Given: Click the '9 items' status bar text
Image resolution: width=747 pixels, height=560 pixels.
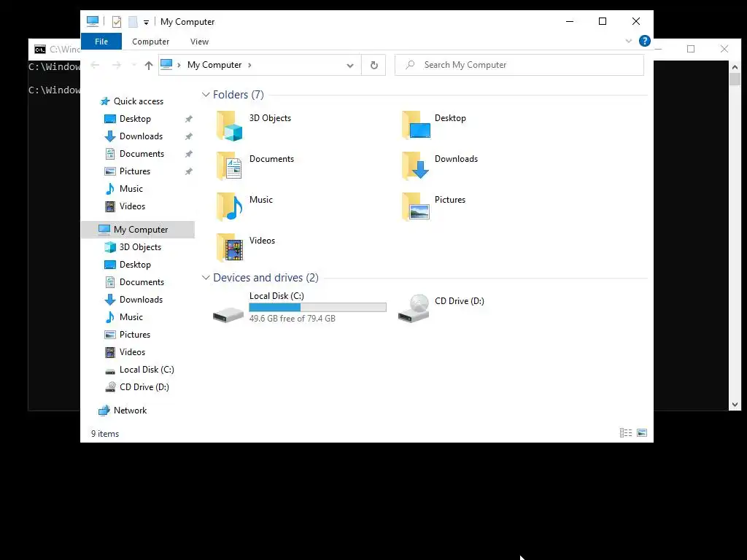Looking at the screenshot, I should coord(105,434).
